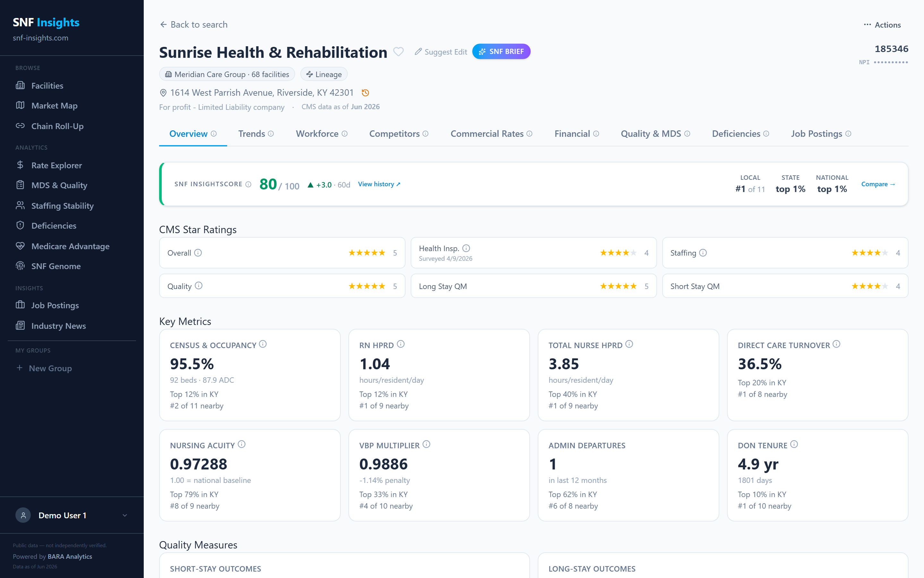The width and height of the screenshot is (924, 578).
Task: Click the DON Tenure info icon
Action: (x=794, y=444)
